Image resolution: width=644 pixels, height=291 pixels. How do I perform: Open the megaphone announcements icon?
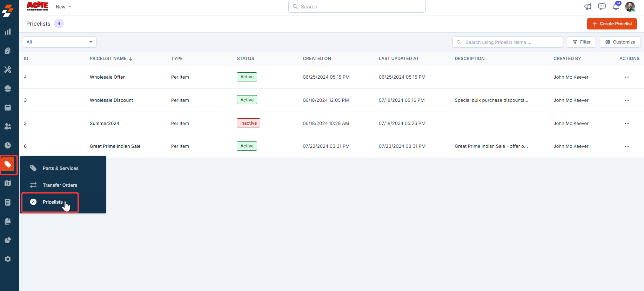[x=588, y=7]
